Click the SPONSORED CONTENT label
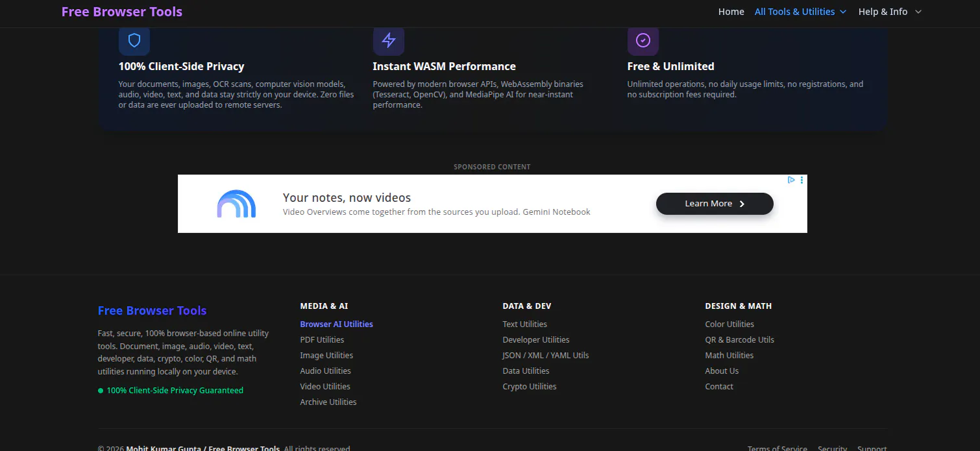This screenshot has width=980, height=451. click(492, 167)
